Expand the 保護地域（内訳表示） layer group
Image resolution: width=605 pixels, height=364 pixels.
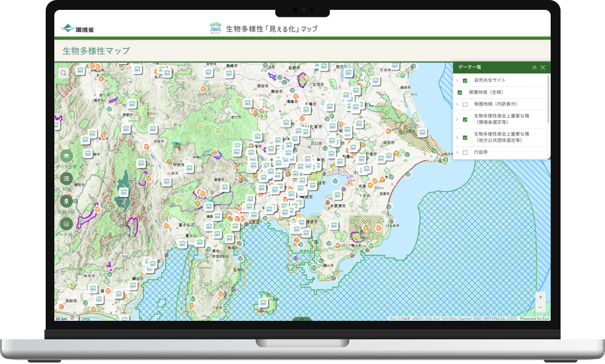coord(457,104)
